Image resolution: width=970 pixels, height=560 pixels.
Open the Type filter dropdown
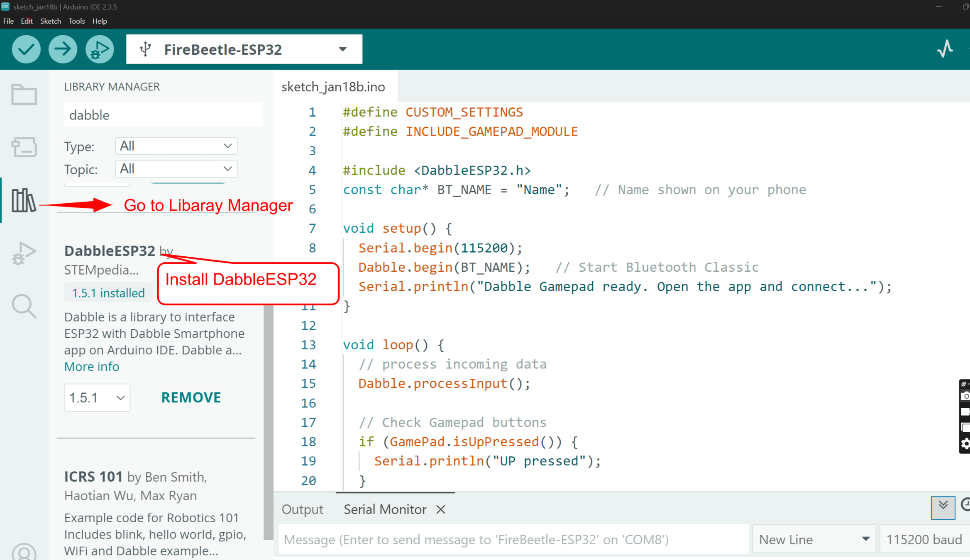coord(176,146)
